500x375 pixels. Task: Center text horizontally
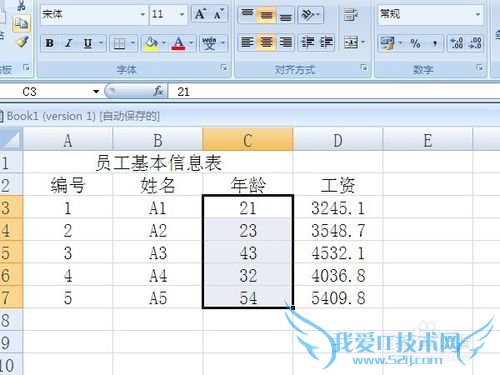pyautogui.click(x=266, y=43)
